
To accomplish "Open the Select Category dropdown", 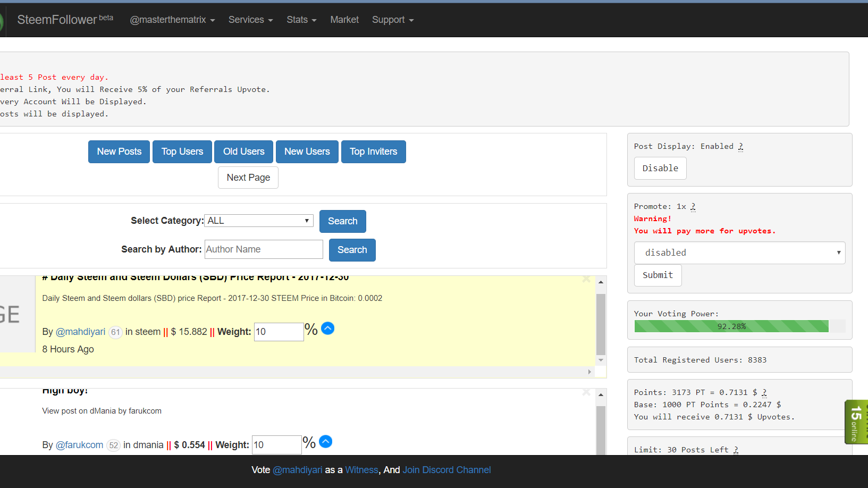I will pos(259,221).
